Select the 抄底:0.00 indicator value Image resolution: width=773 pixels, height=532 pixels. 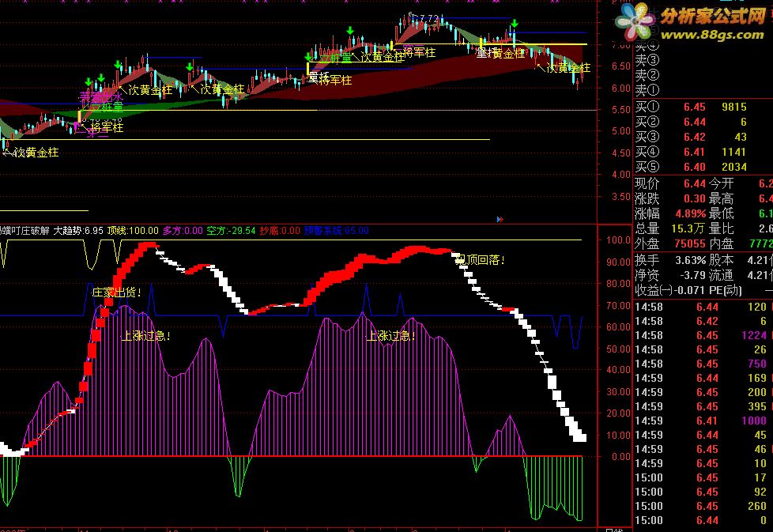280,230
